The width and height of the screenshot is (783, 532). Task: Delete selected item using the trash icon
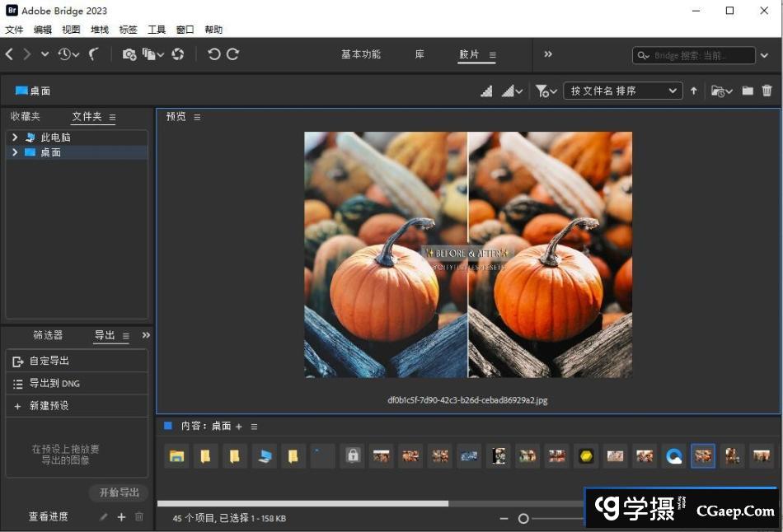coord(767,91)
